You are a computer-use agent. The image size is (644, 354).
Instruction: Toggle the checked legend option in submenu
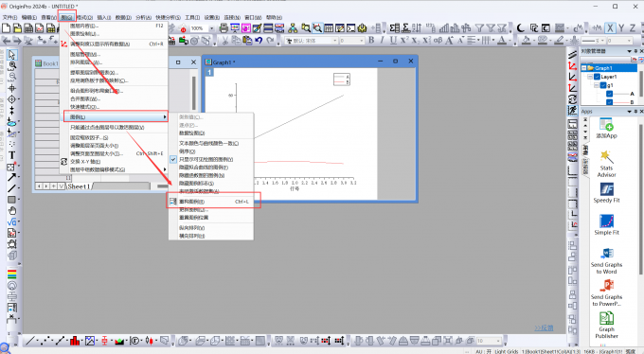(206, 159)
